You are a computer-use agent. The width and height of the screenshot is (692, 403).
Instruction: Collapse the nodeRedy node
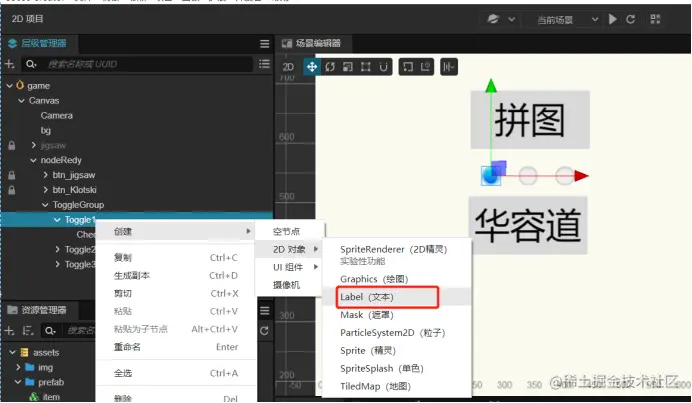tap(34, 160)
